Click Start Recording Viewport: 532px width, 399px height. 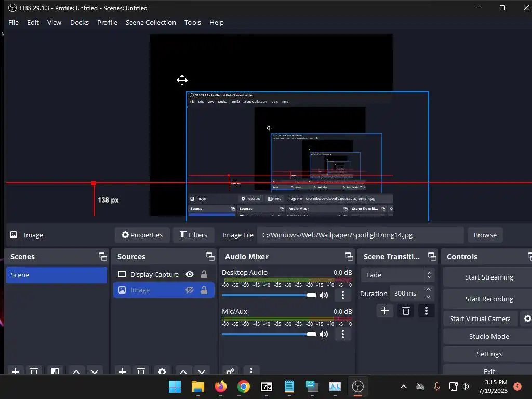pyautogui.click(x=488, y=299)
